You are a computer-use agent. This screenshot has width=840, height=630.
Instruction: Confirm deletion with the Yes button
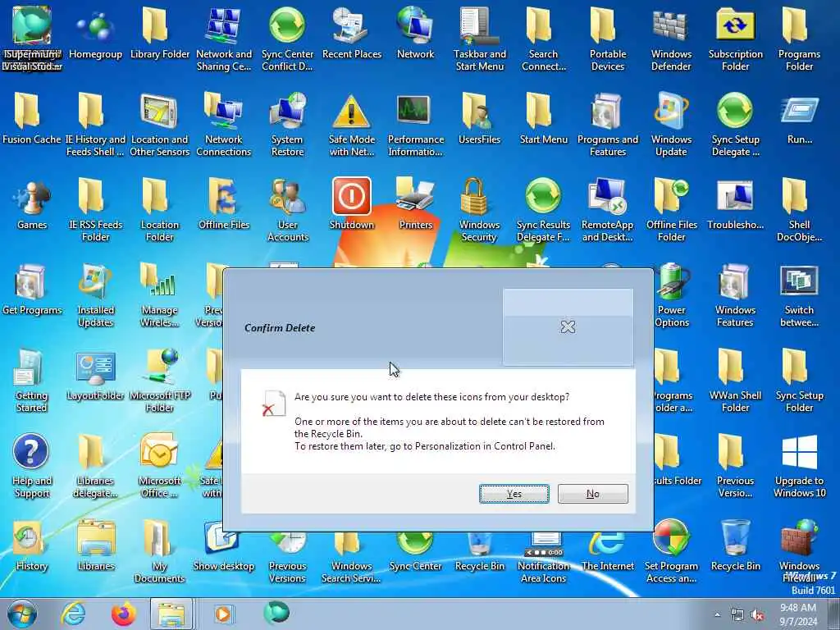(514, 493)
